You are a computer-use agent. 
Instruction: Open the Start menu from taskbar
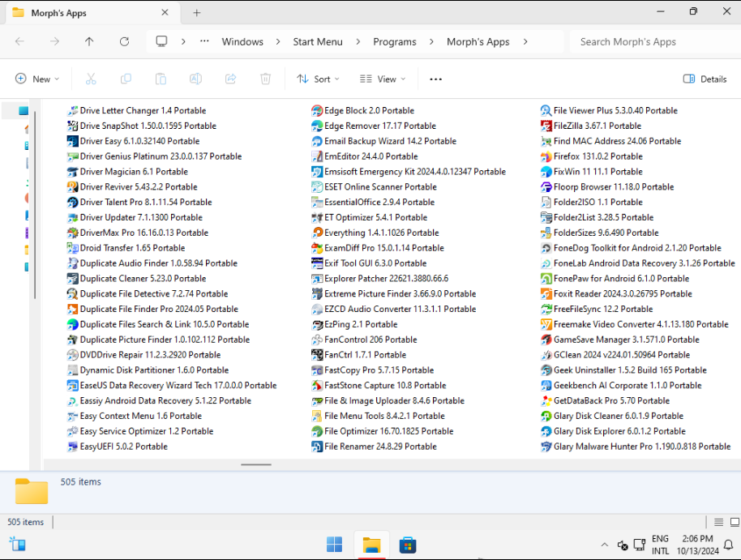(334, 544)
